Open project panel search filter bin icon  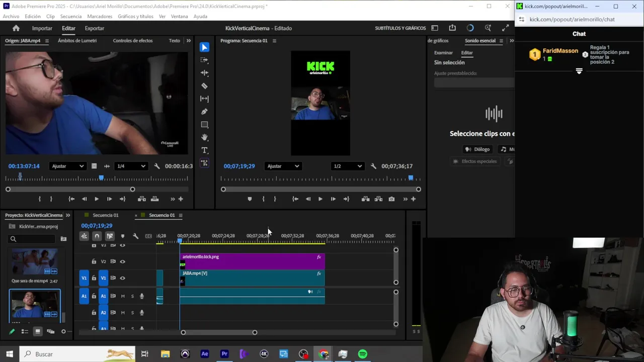[x=63, y=239]
